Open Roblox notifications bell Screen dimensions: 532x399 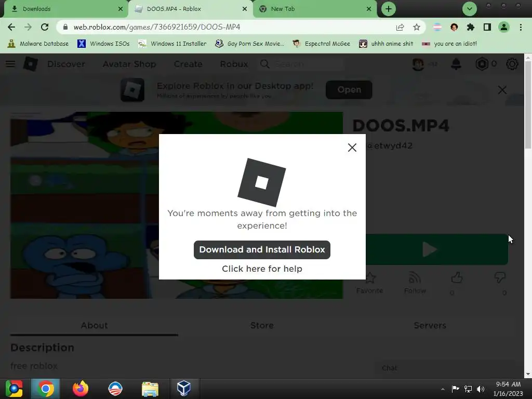[456, 64]
